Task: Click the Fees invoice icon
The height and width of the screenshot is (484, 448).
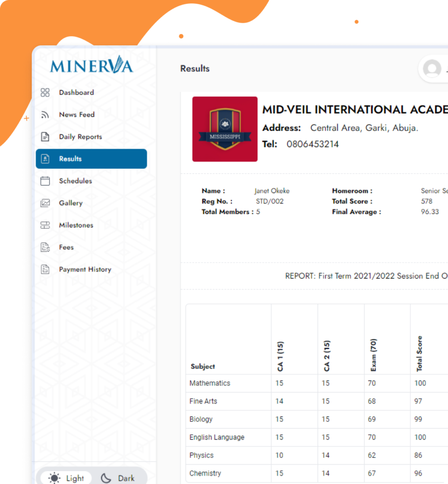Action: (x=45, y=247)
